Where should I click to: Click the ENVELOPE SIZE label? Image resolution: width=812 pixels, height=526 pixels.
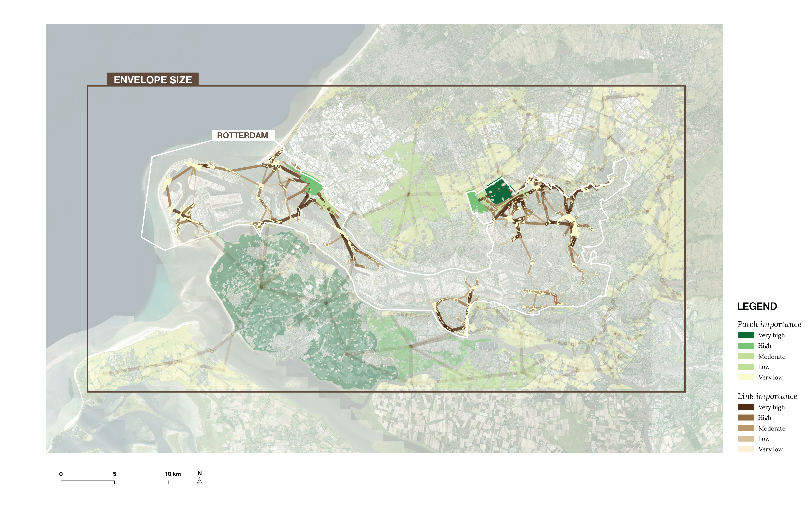click(x=153, y=80)
